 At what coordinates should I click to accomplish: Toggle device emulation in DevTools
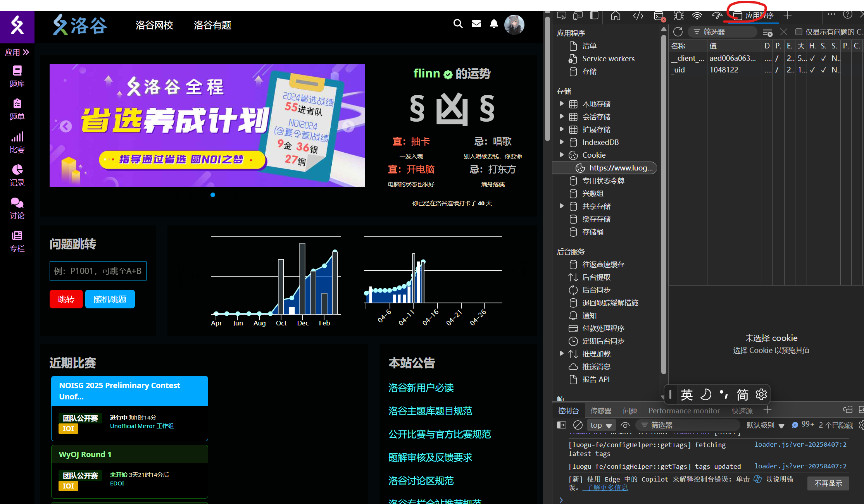(x=578, y=15)
